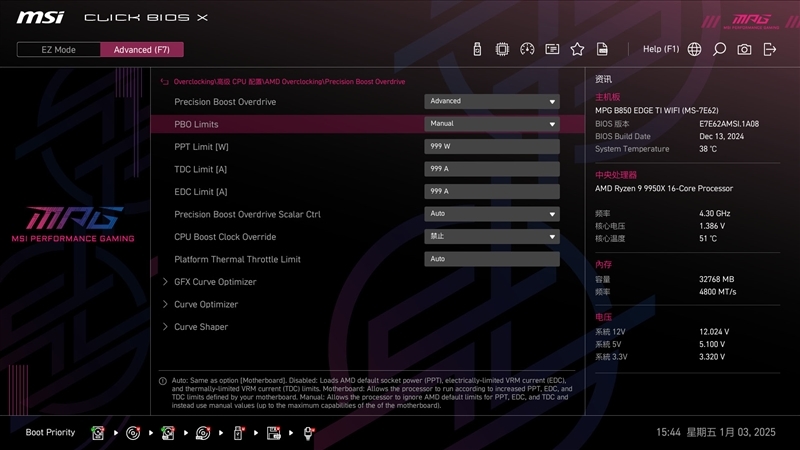
Task: Click the MPG B850 EDGE TI WIFI text
Action: click(657, 110)
